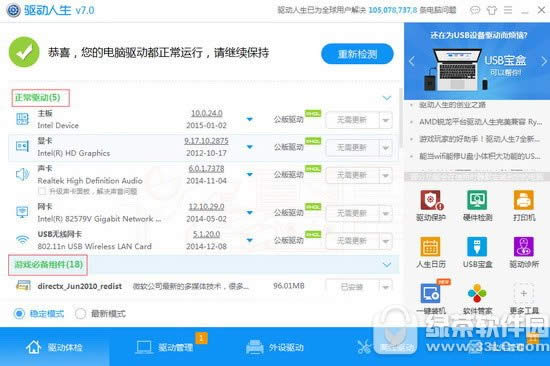Expand version dropdown for 主板 driver 10.0.24.0

coord(249,119)
